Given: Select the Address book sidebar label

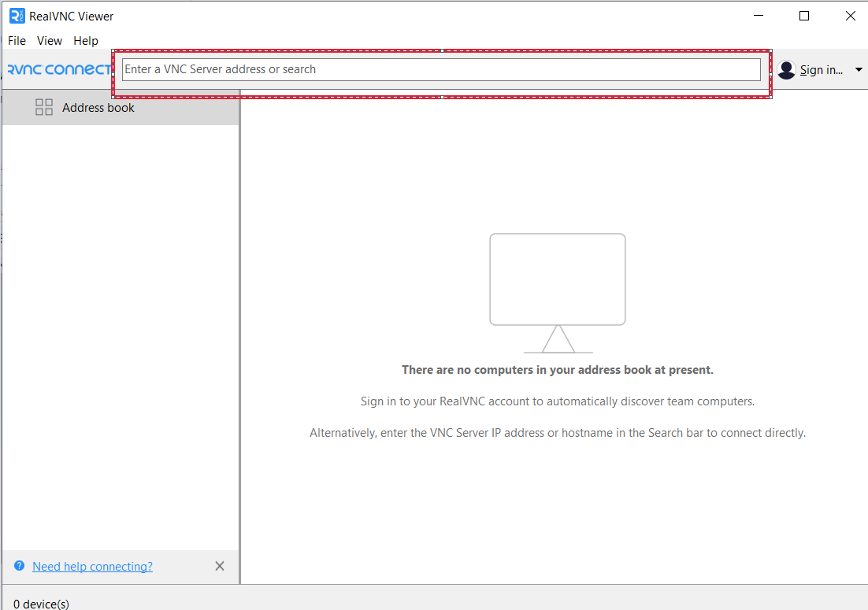Looking at the screenshot, I should [98, 108].
